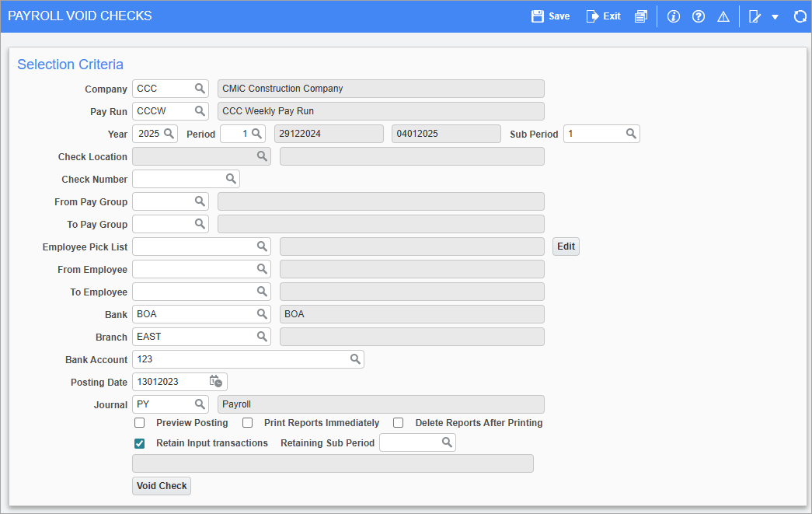Open the Company lookup dropdown
812x514 pixels.
coord(200,88)
